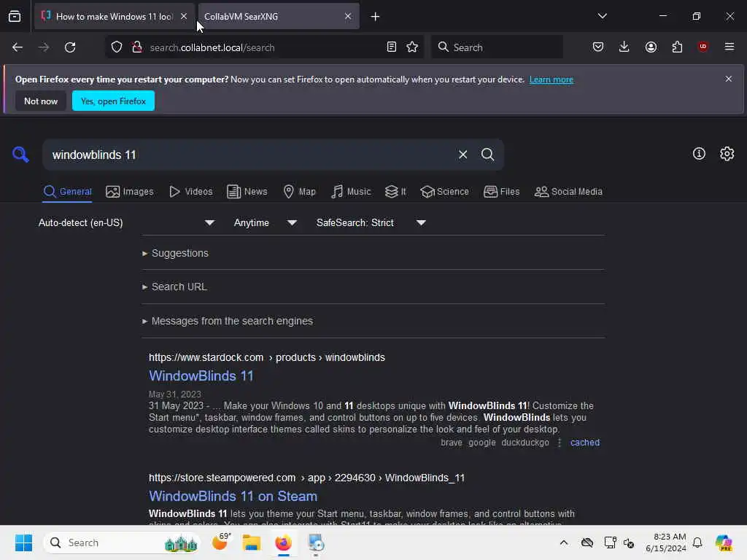Open SearXNG About info icon
Image resolution: width=747 pixels, height=560 pixels.
[x=699, y=153]
